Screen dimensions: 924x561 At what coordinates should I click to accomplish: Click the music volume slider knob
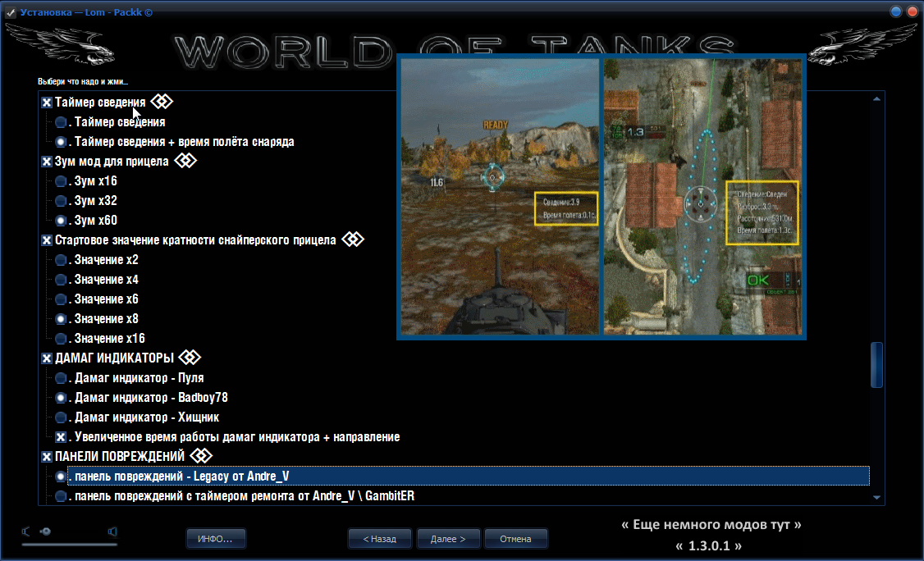click(45, 531)
